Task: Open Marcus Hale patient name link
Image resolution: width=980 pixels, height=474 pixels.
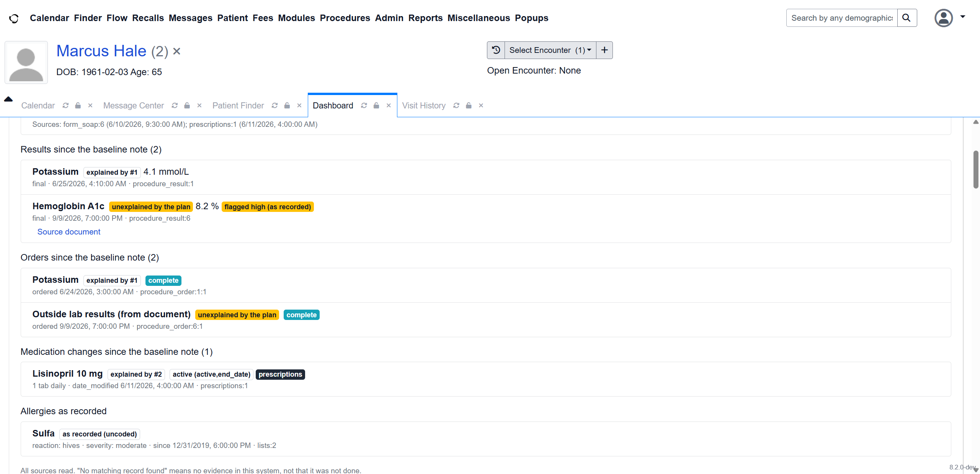Action: point(101,51)
